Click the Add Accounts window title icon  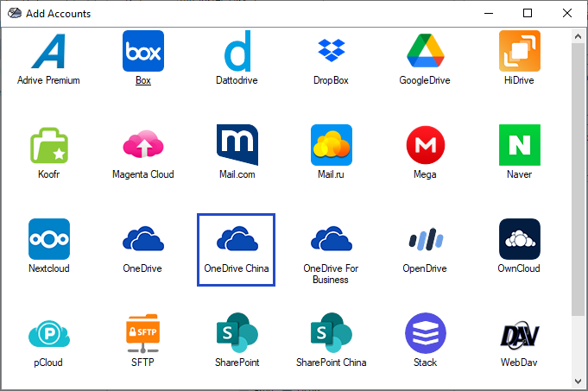[x=15, y=13]
